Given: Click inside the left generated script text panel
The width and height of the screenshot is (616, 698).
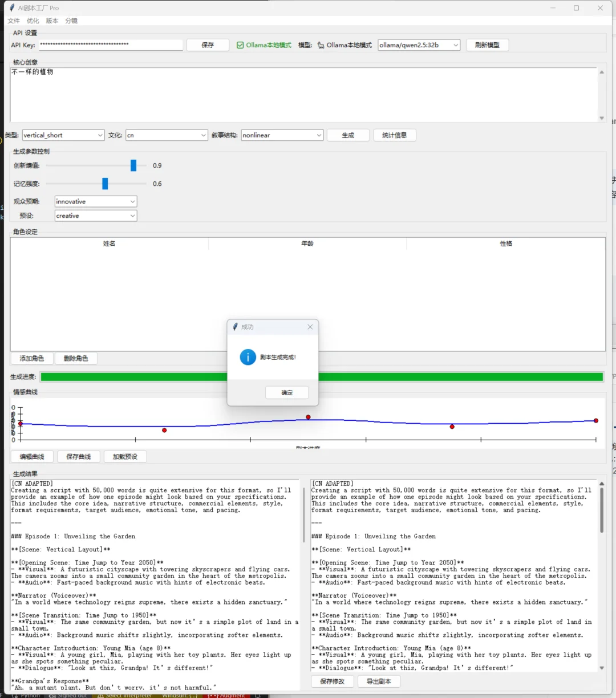Looking at the screenshot, I should (x=155, y=585).
